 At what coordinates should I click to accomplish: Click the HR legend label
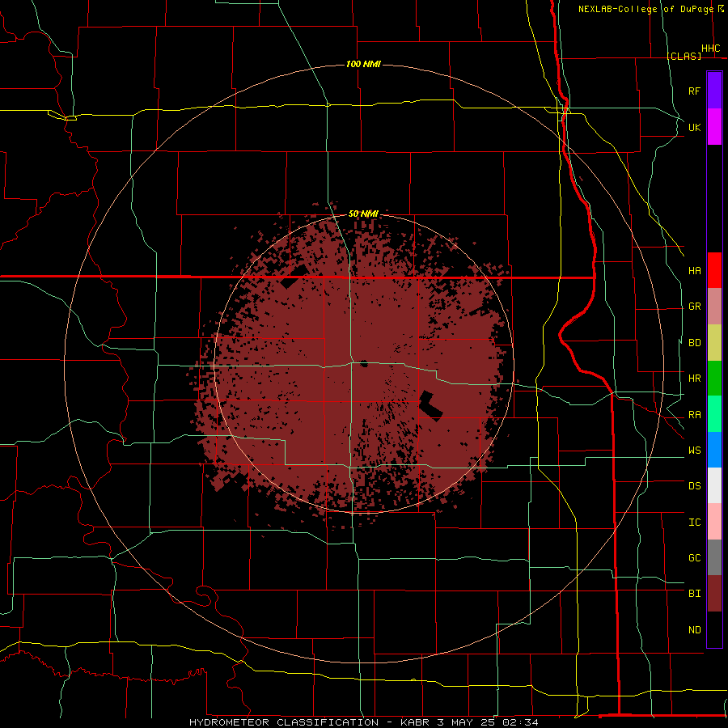(695, 379)
